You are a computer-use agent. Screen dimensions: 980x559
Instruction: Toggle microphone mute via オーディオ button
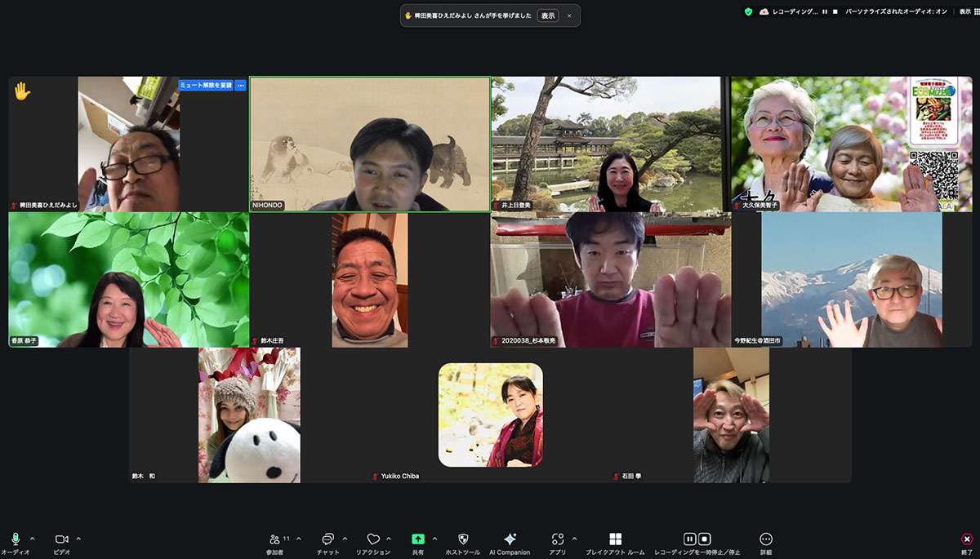tap(15, 539)
